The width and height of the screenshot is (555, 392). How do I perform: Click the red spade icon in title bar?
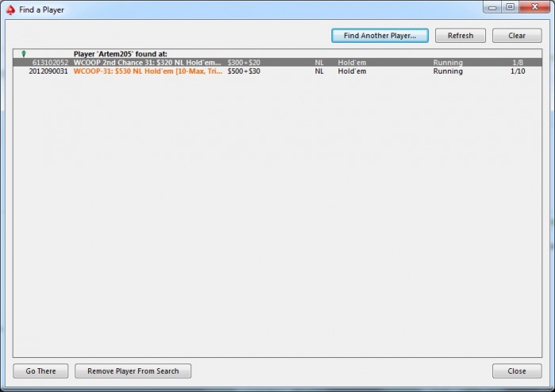pos(10,10)
